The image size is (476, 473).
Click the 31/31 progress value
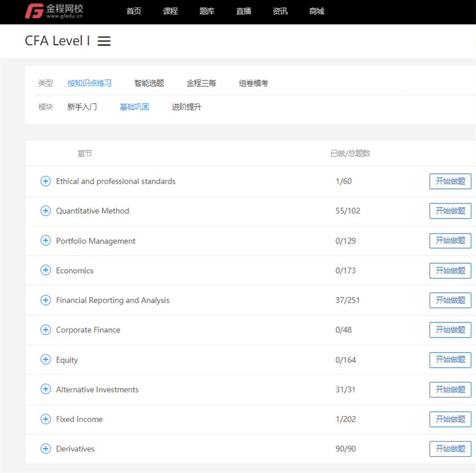[x=346, y=389]
